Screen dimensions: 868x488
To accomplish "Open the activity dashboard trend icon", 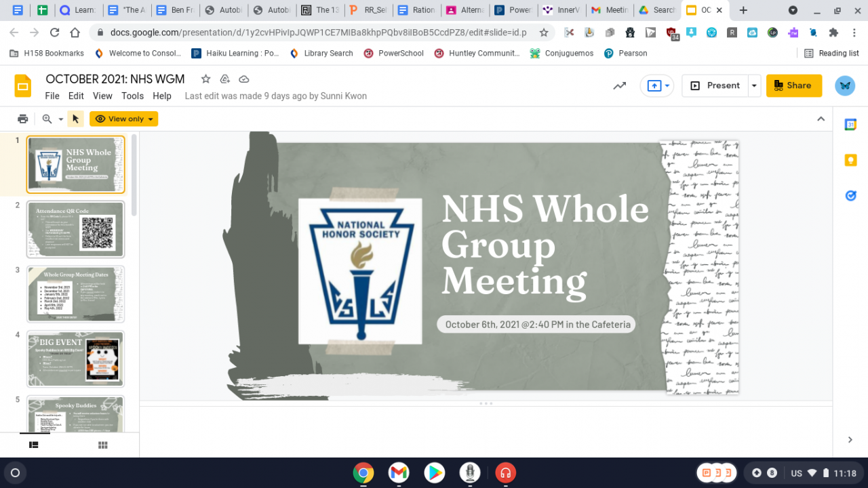I will 619,86.
